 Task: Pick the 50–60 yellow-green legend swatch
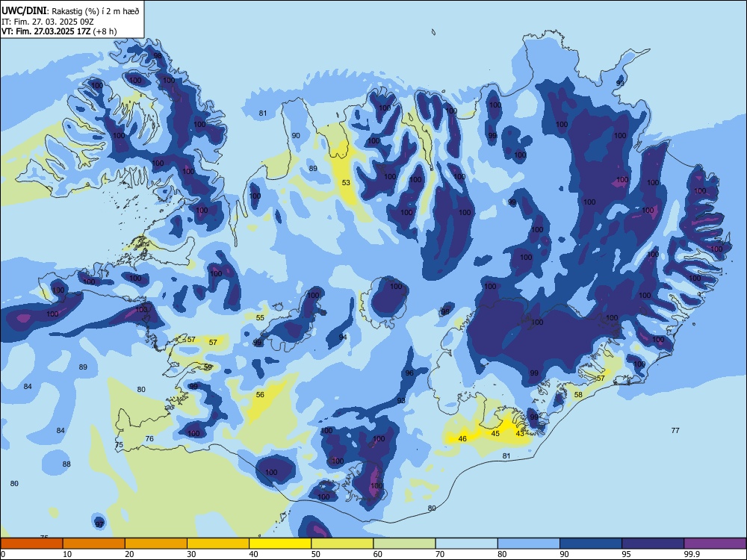pyautogui.click(x=342, y=544)
